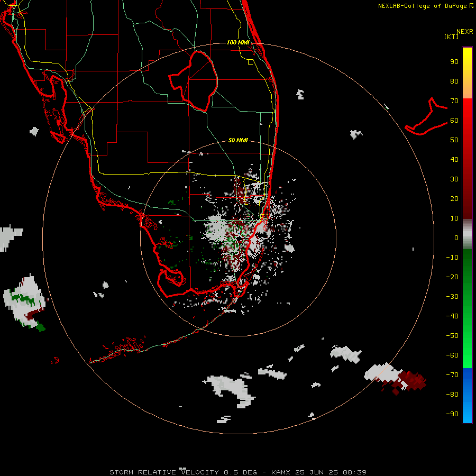The height and width of the screenshot is (476, 476).
Task: Select the -60 value on velocity scale
Action: pos(452,355)
